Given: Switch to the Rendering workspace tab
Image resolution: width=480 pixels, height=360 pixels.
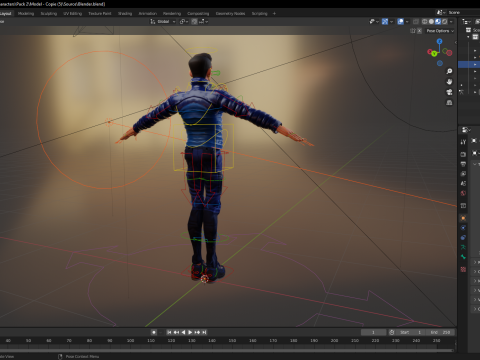Looking at the screenshot, I should click(x=172, y=13).
